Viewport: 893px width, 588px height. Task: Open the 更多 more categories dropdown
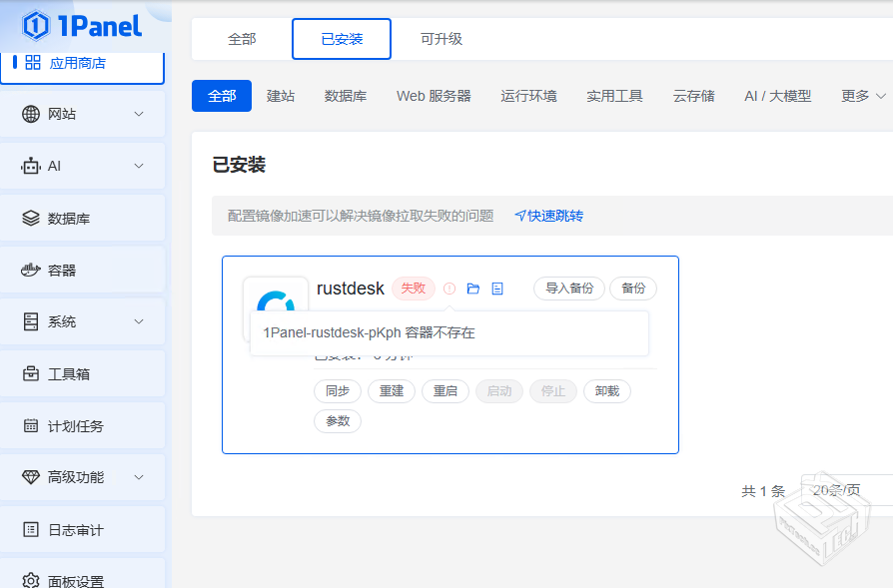863,96
